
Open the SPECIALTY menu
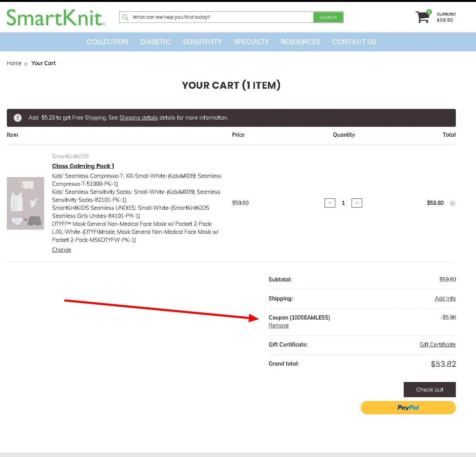pyautogui.click(x=251, y=42)
